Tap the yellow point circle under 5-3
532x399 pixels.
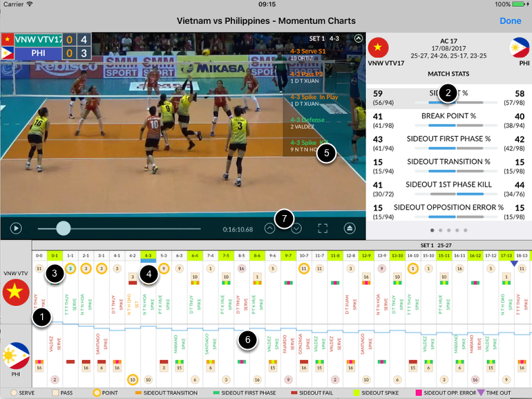click(164, 268)
